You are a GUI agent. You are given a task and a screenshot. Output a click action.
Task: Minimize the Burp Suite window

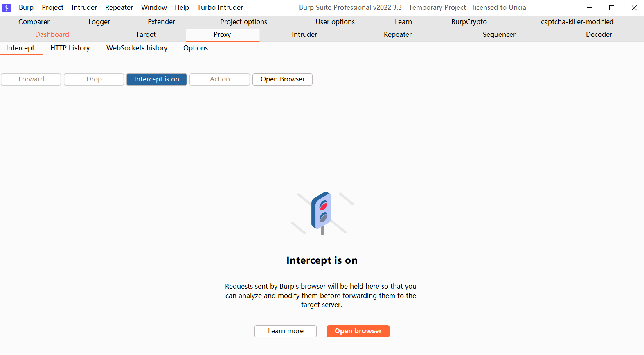(589, 7)
